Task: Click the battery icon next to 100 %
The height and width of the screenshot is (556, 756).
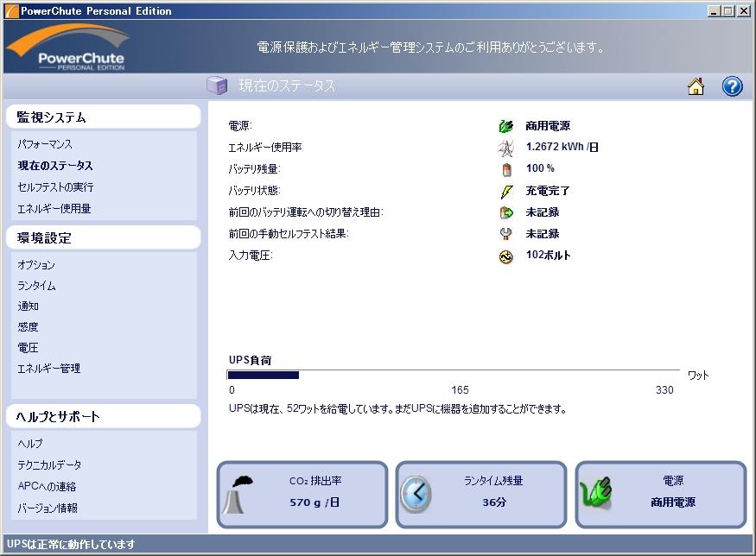Action: point(506,169)
